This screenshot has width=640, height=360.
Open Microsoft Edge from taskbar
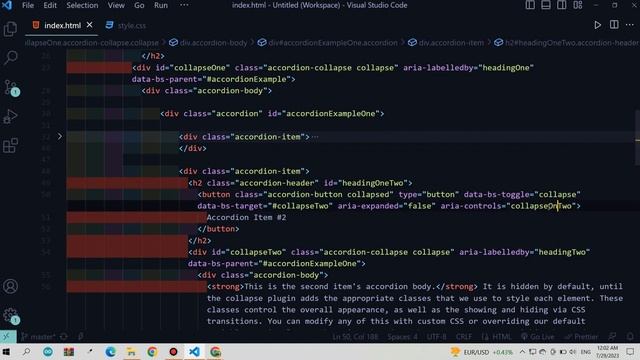(x=110, y=352)
